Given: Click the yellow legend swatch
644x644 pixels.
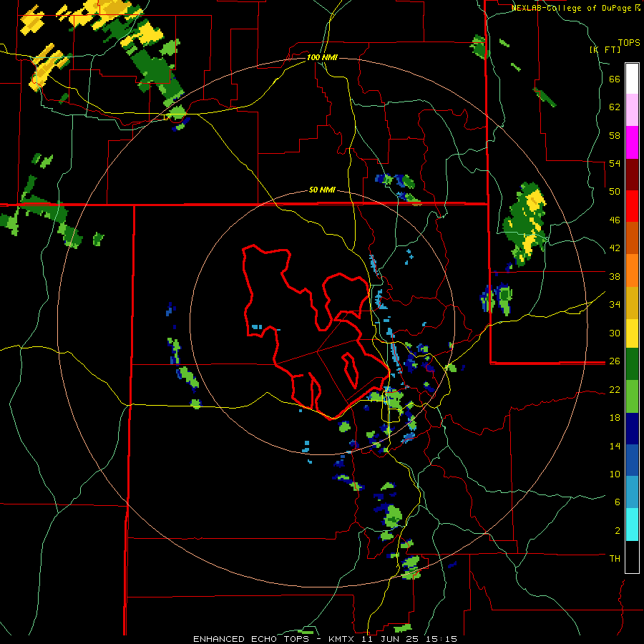Looking at the screenshot, I should click(632, 333).
